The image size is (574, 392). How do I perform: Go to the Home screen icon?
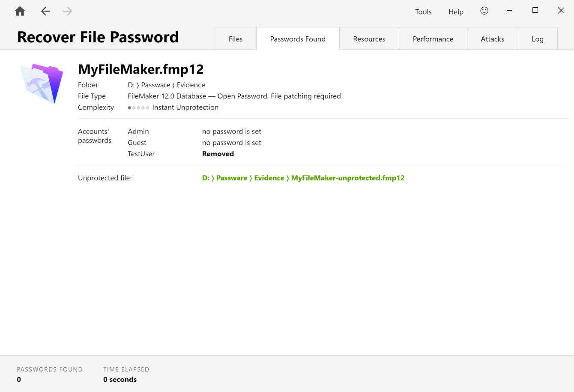[x=20, y=12]
